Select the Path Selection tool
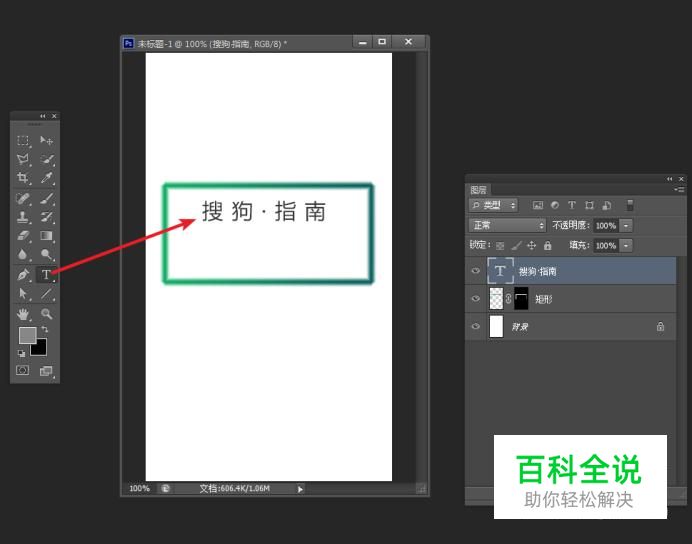692x544 pixels. click(23, 293)
